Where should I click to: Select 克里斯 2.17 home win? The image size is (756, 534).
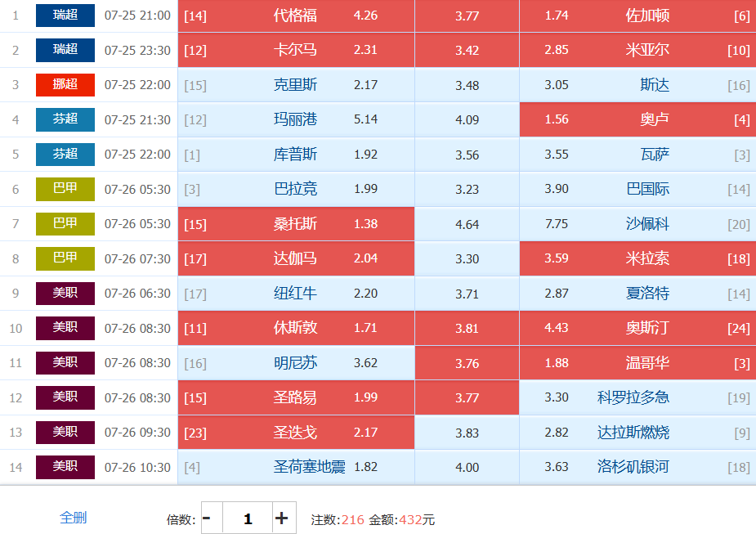[x=296, y=85]
